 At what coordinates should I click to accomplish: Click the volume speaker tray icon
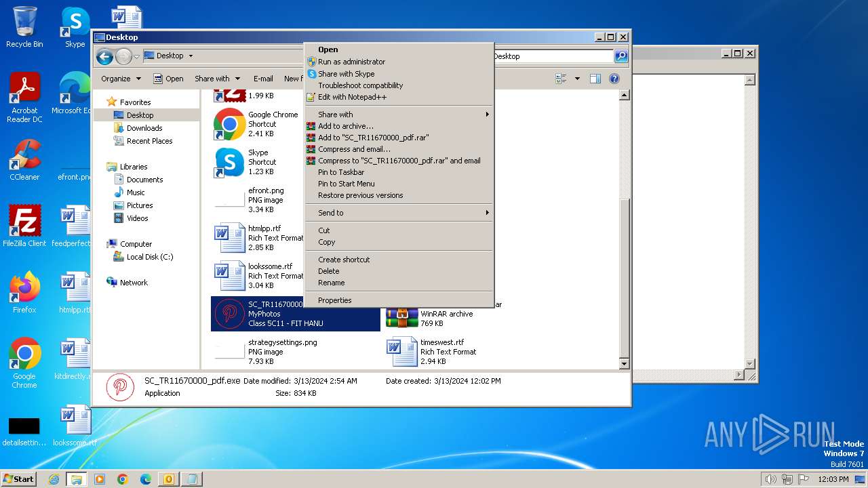pyautogui.click(x=770, y=479)
